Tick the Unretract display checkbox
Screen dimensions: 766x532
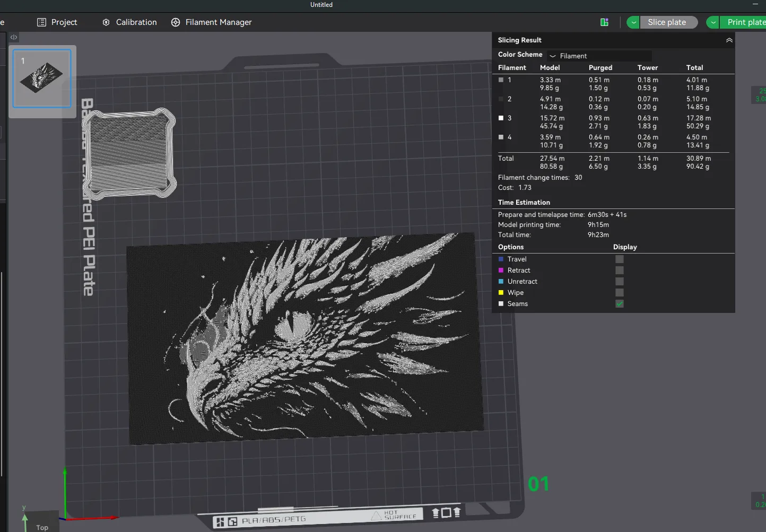[x=620, y=282]
